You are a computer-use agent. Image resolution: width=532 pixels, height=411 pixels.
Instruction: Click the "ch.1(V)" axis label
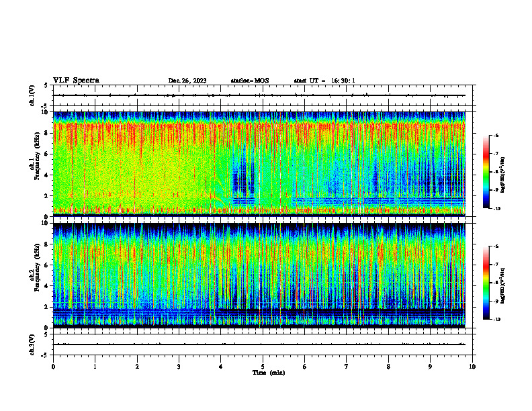(32, 95)
